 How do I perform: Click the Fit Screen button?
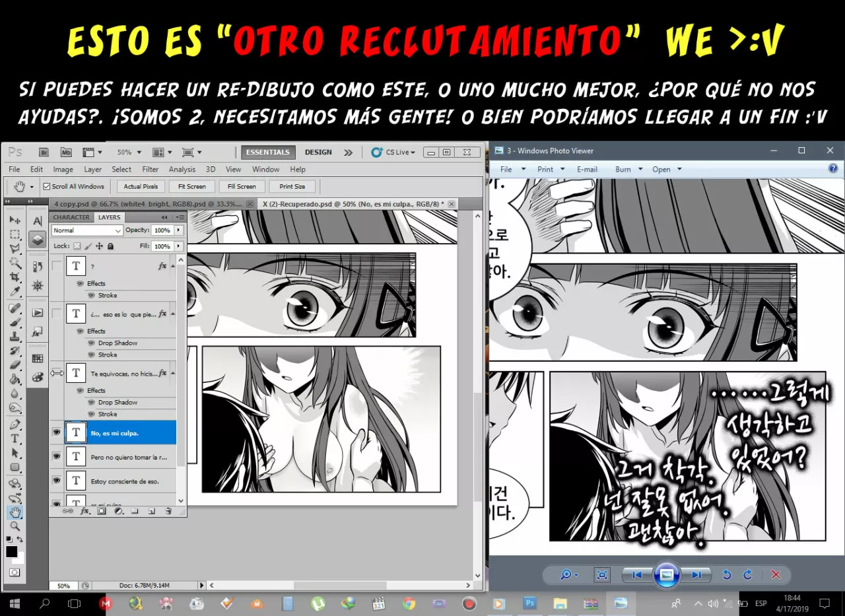coord(191,186)
